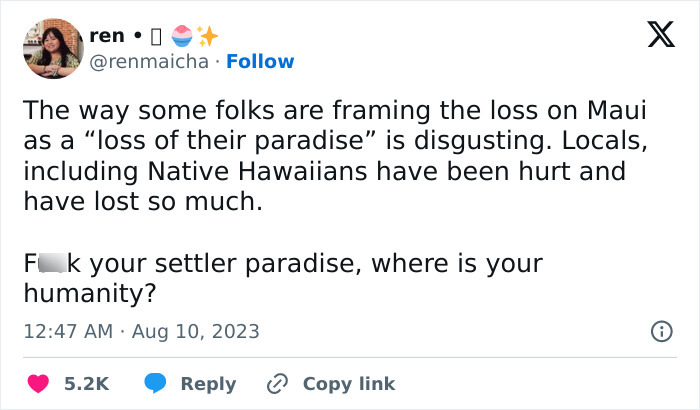The image size is (700, 410).
Task: Open the 12:47 AM · Aug 10, 2023 timestamp
Action: 141,331
